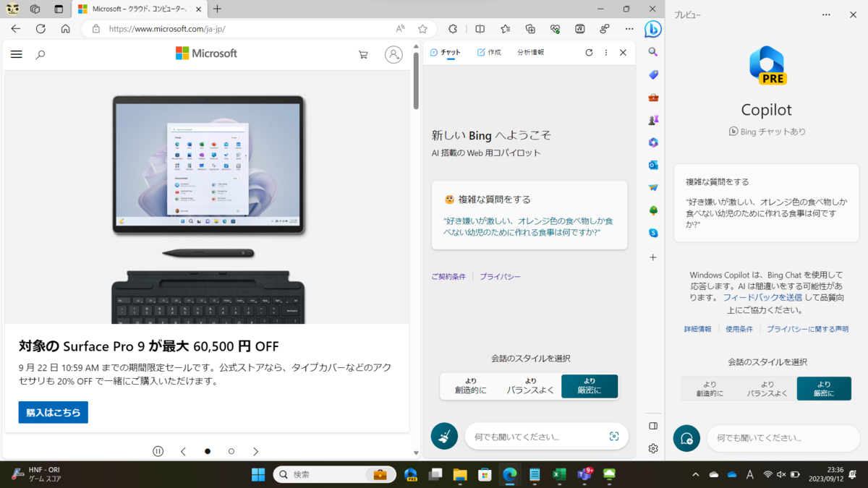Open the Bing Chat icon in Edge toolbar
This screenshot has height=488, width=868.
653,29
